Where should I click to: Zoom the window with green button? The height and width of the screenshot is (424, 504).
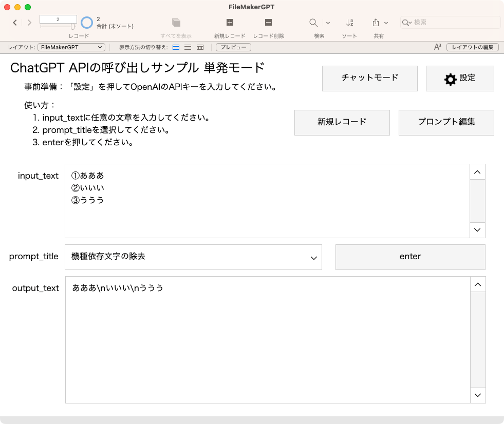[x=28, y=7]
